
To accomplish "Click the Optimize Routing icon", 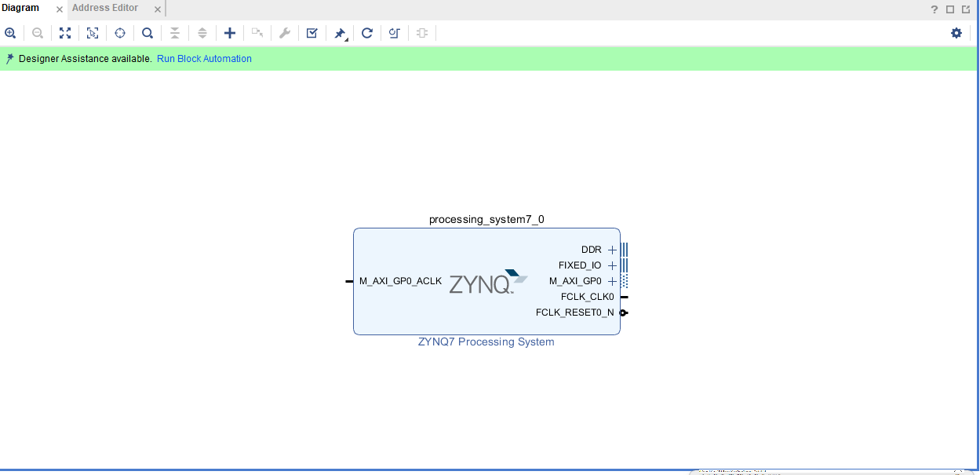I will (x=395, y=33).
